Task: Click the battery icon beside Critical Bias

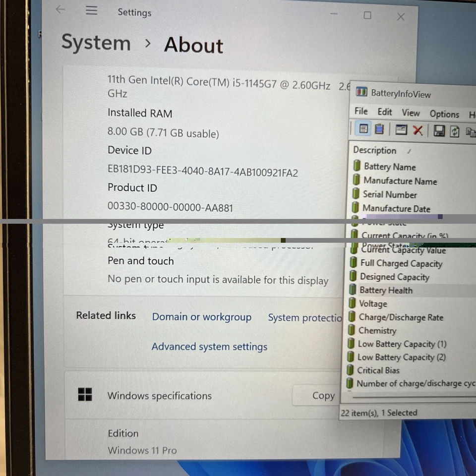Action: 350,370
